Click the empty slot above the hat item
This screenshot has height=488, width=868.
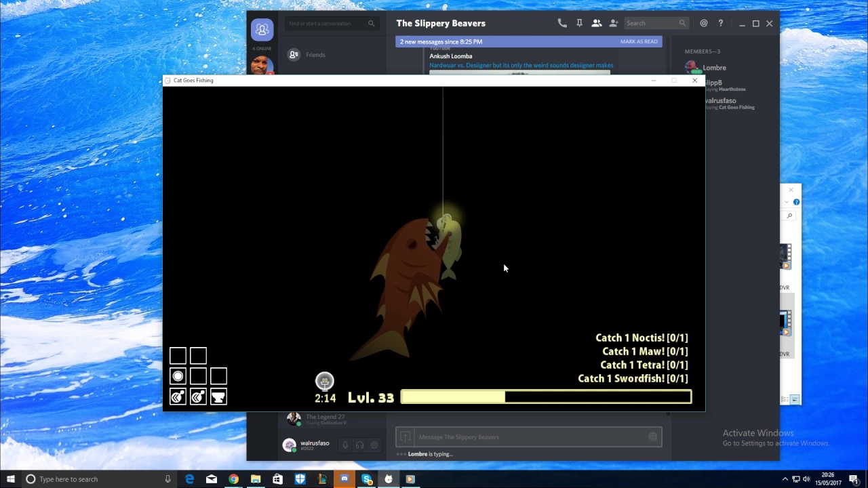point(218,376)
